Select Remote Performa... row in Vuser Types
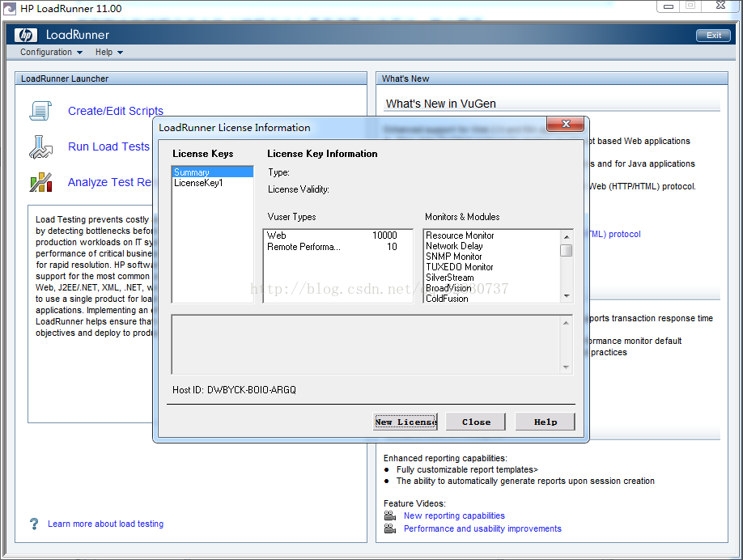This screenshot has height=560, width=743. click(x=338, y=246)
